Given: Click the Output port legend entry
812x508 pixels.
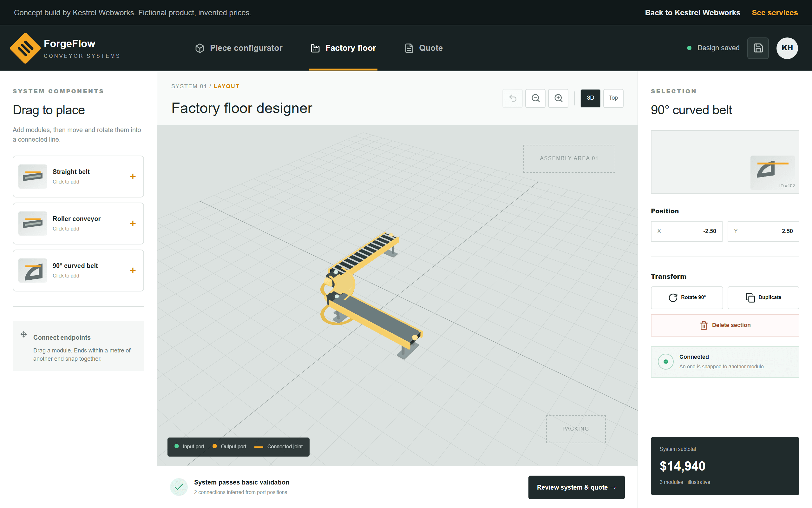Looking at the screenshot, I should pos(230,446).
